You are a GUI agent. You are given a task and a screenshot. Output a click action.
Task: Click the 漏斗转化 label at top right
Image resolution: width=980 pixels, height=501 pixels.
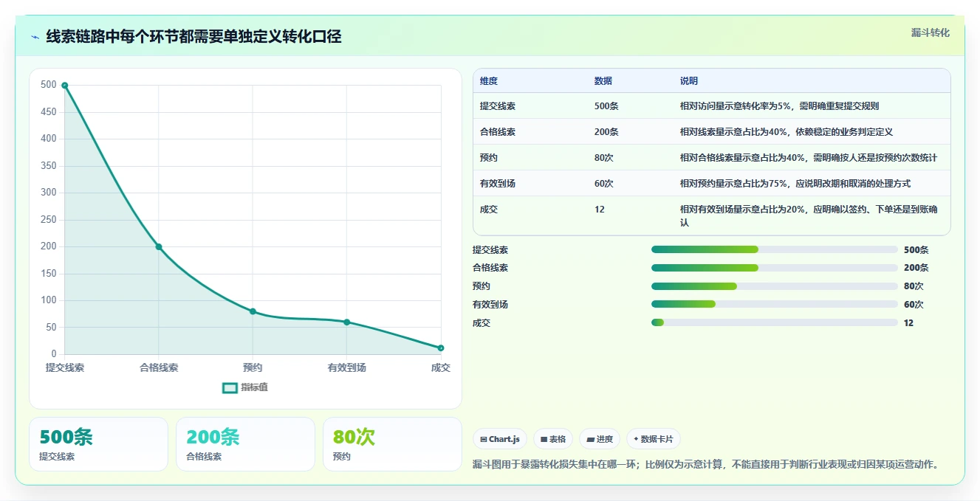pos(930,32)
